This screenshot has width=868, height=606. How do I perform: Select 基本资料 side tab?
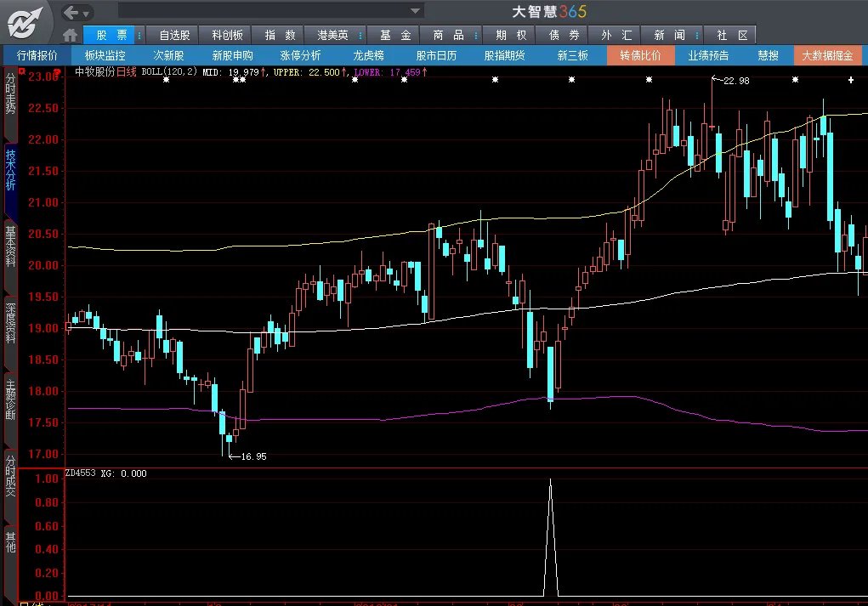(x=10, y=246)
